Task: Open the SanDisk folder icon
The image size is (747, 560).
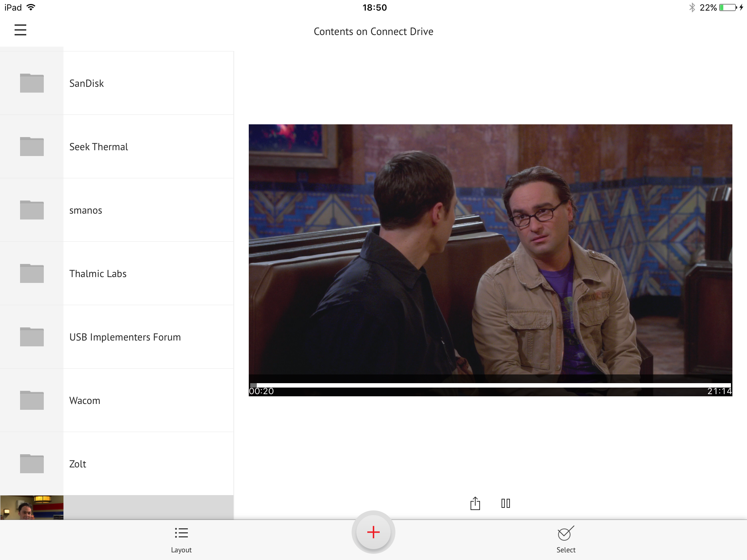Action: 32,83
